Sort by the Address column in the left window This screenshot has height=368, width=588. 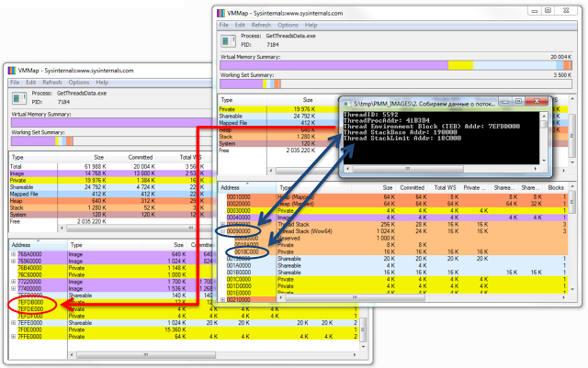point(38,245)
